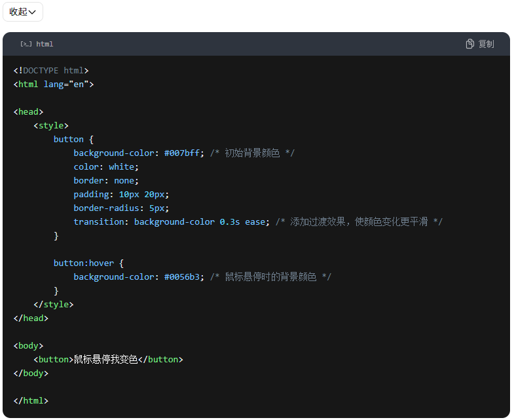Viewport: 514px width, 420px height.
Task: Click the DOCTYPE html declaration line
Action: tap(51, 70)
